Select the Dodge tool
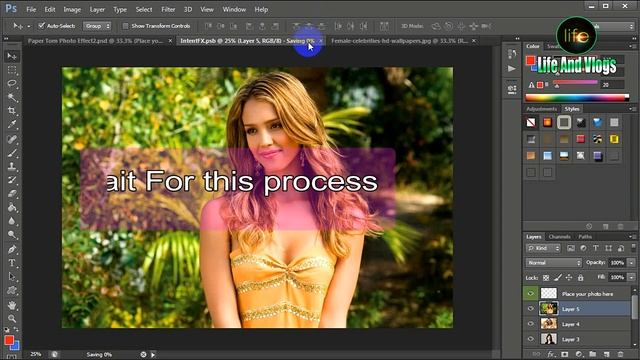The width and height of the screenshot is (640, 360). tap(12, 235)
